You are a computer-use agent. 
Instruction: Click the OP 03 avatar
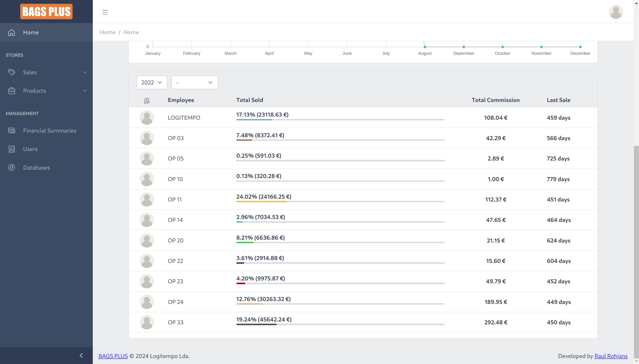click(147, 138)
